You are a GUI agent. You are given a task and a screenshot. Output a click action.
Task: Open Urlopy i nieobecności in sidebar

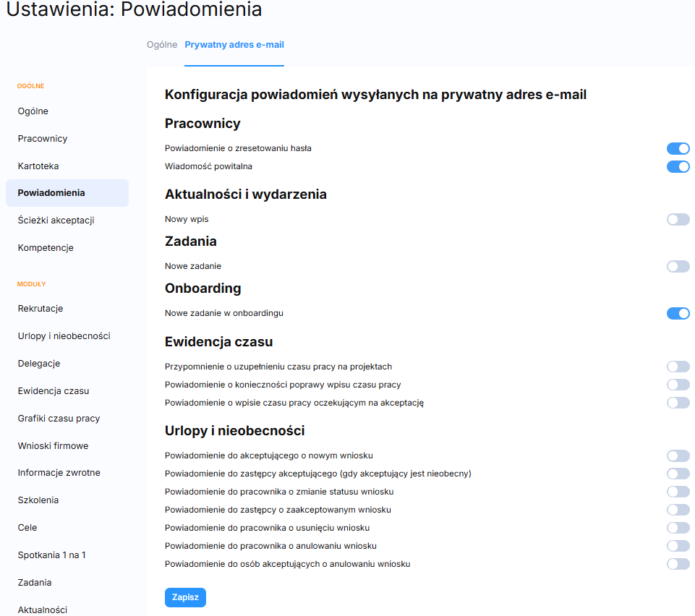click(x=64, y=336)
